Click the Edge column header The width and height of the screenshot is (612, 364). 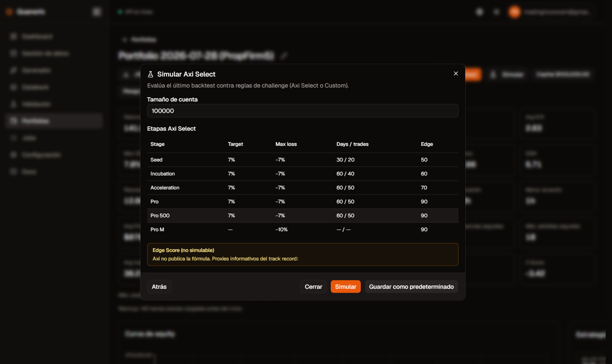point(427,144)
